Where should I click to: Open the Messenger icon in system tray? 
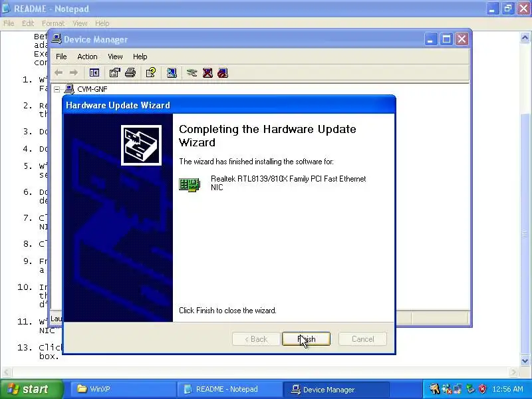pos(446,389)
